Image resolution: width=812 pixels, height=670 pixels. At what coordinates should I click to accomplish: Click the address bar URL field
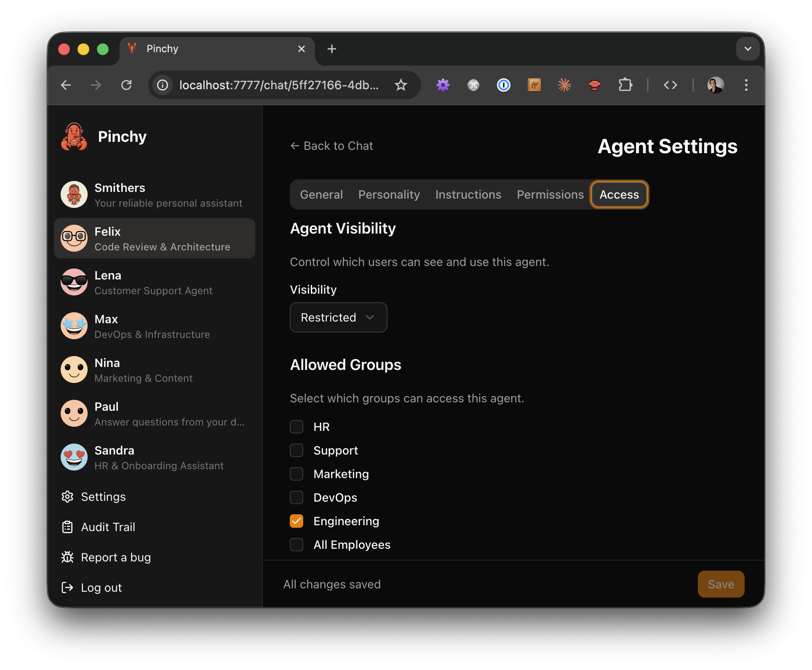point(279,85)
